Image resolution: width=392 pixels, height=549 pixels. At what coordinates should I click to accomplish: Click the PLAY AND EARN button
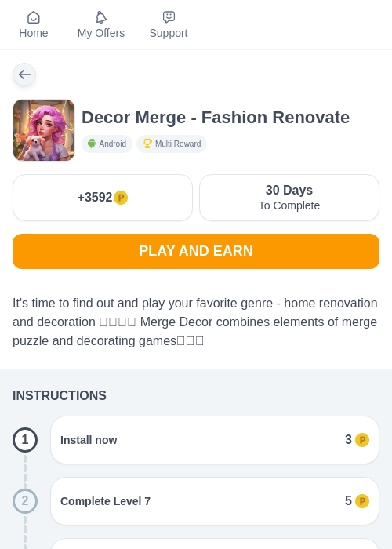[196, 252]
